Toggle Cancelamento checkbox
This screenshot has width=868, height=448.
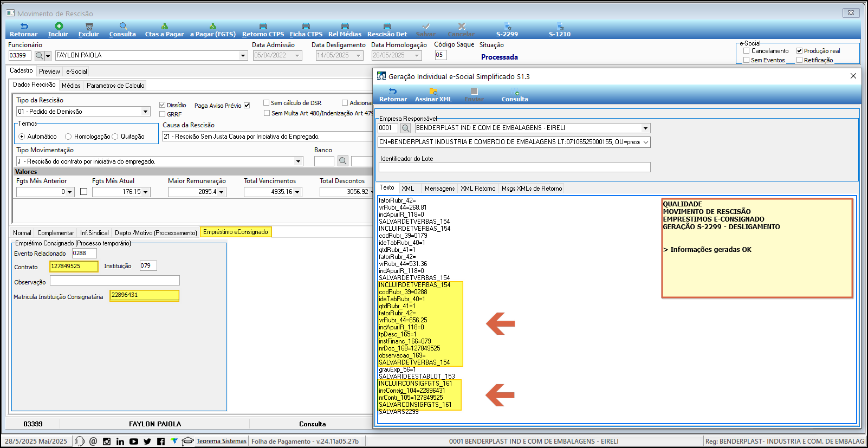point(747,51)
